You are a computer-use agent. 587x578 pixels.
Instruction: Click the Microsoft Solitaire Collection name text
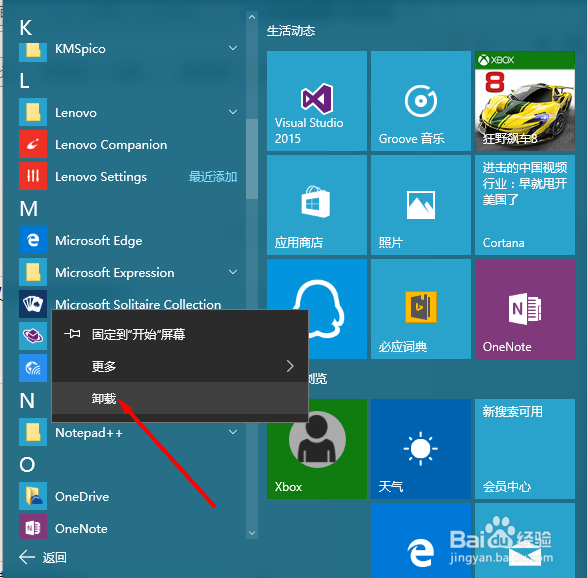click(138, 304)
